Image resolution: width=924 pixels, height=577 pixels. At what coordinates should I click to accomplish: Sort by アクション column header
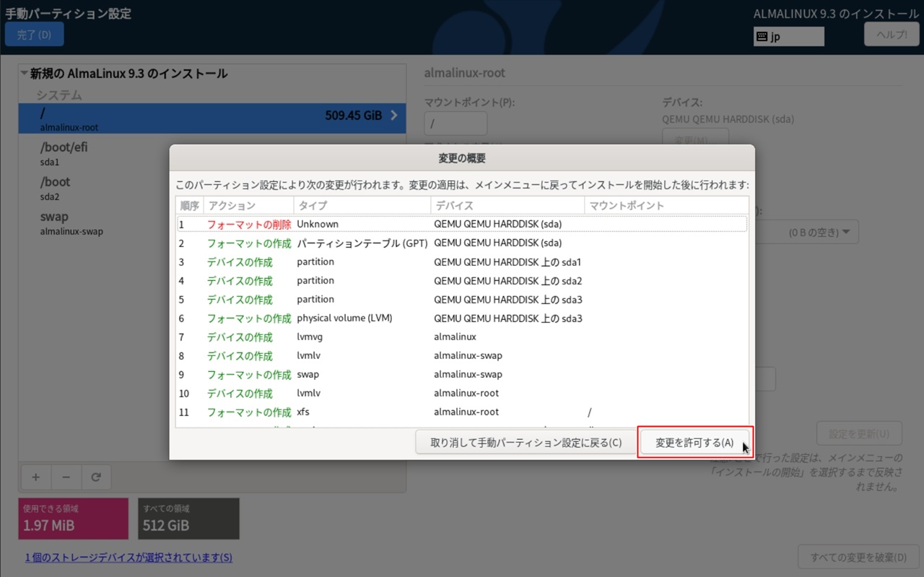tap(248, 206)
